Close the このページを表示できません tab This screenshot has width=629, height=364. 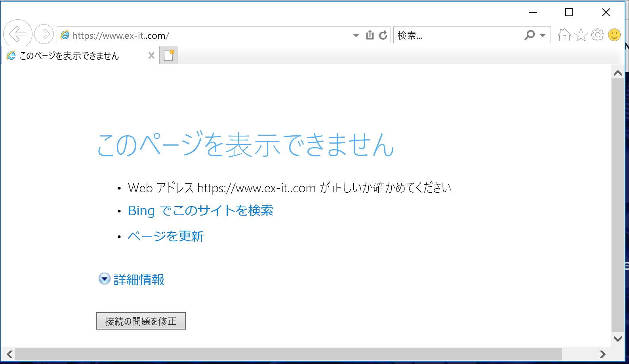[151, 56]
